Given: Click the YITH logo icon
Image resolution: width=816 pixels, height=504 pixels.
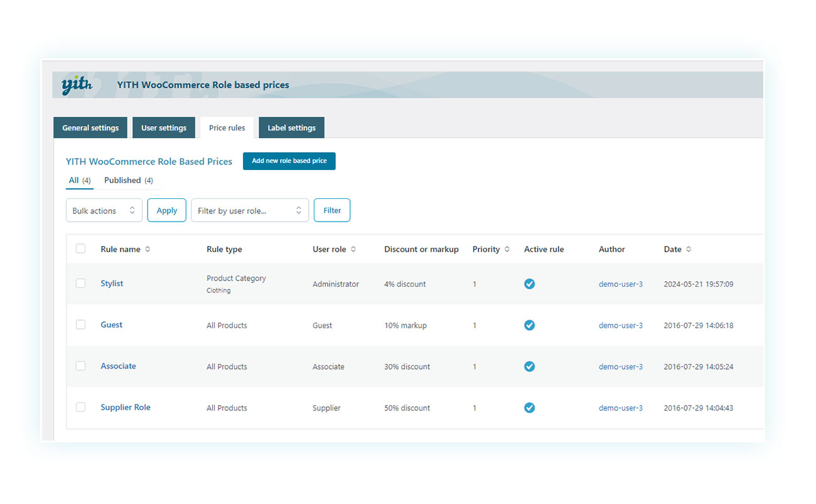Looking at the screenshot, I should click(77, 85).
